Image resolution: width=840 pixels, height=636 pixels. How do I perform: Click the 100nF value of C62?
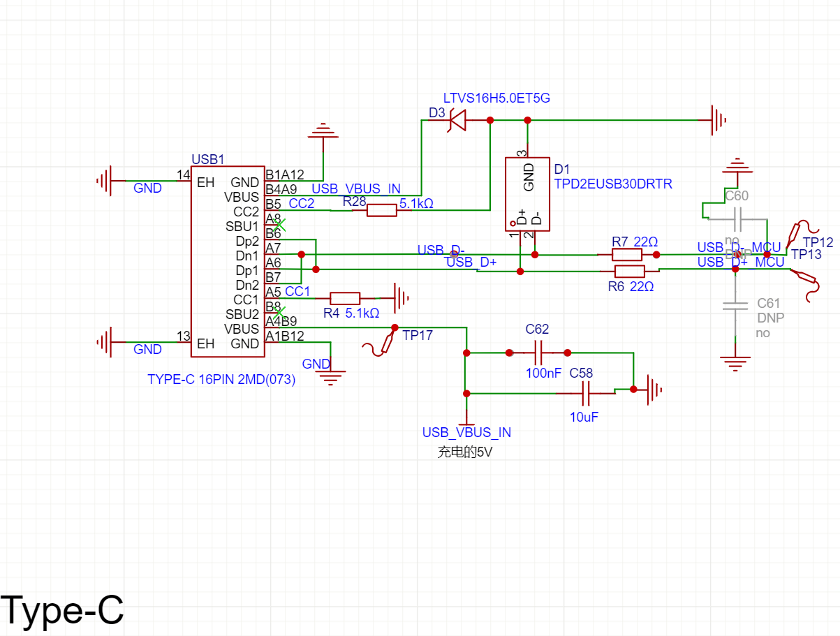click(544, 374)
